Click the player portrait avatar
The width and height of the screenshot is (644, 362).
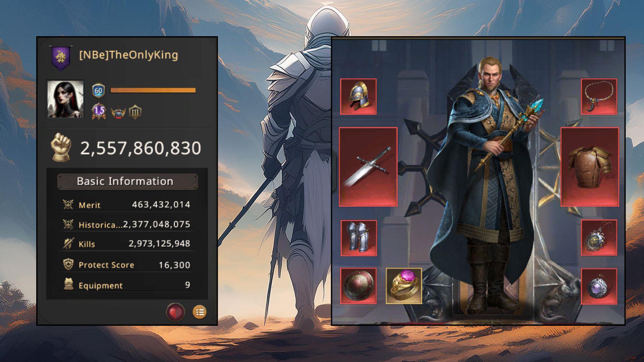coord(65,99)
